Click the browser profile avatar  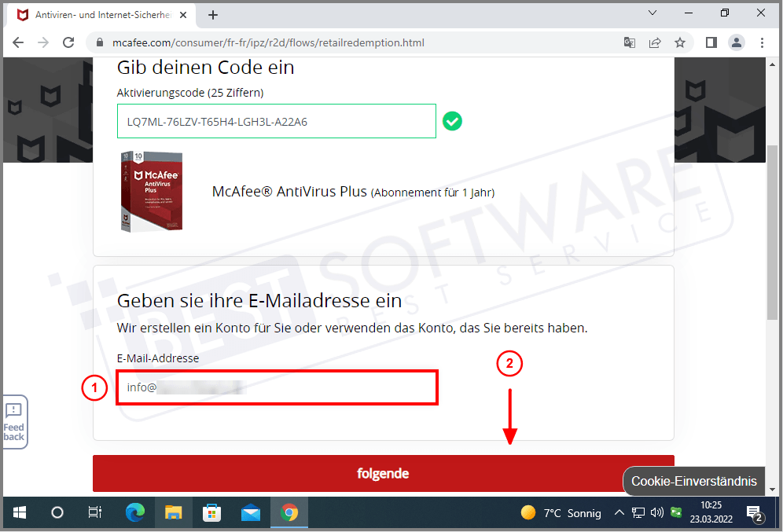[x=737, y=42]
